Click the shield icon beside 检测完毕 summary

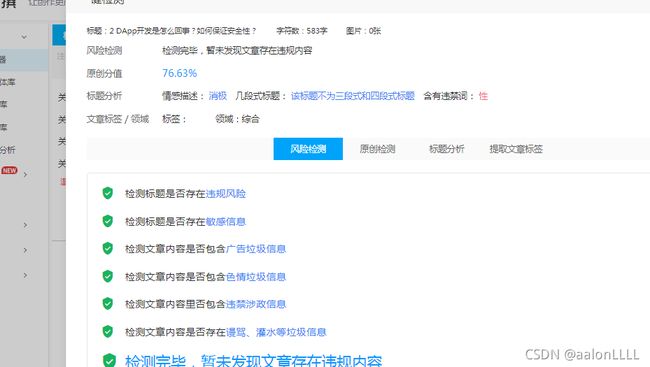pyautogui.click(x=109, y=360)
